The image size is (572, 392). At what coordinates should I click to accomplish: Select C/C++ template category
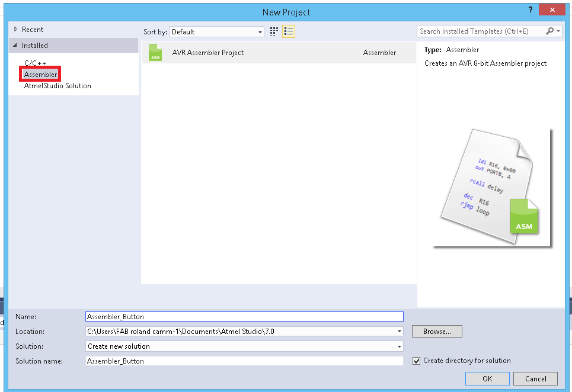tap(35, 63)
